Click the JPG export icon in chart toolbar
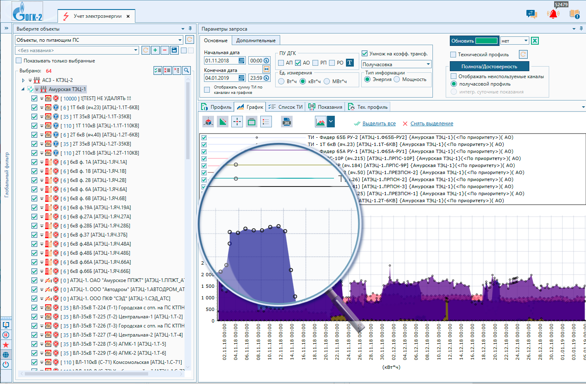Viewport: 586px width, 392px height. (x=286, y=122)
